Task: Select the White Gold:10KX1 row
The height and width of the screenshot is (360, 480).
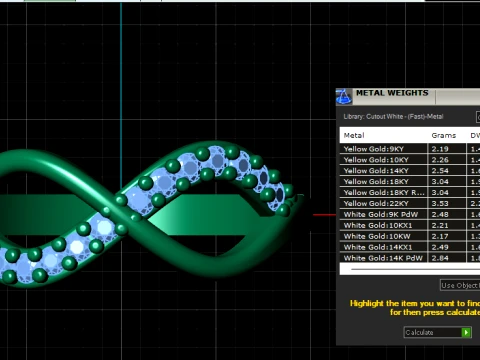Action: (x=410, y=225)
